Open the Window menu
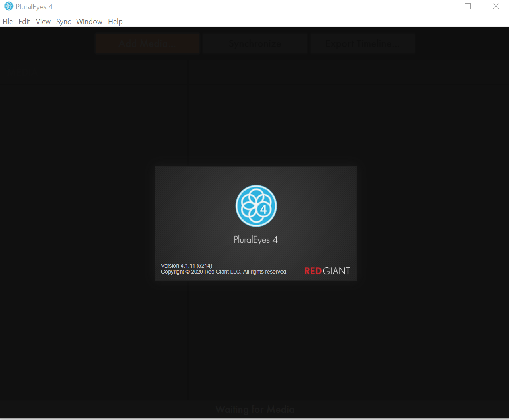509x420 pixels. [x=89, y=22]
